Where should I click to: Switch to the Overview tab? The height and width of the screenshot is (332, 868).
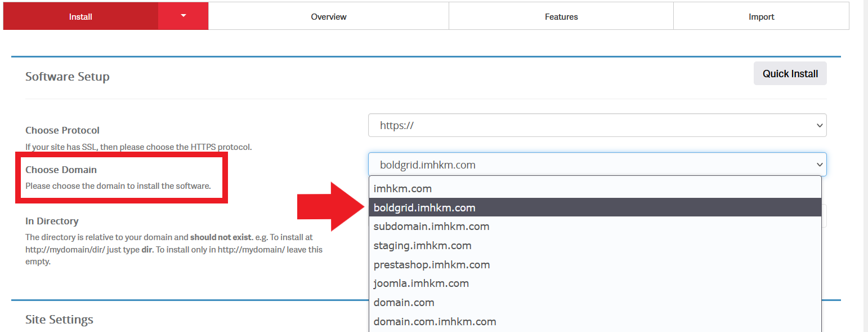point(328,16)
